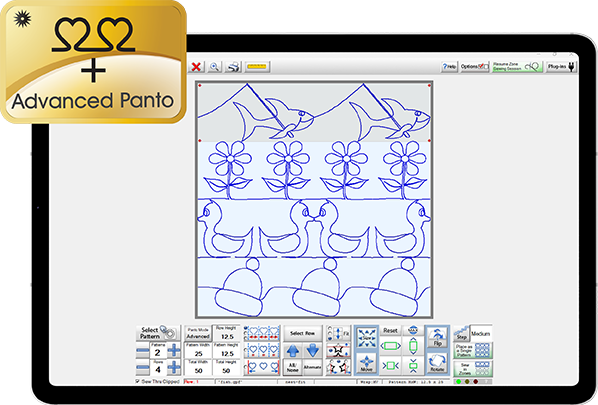Decrease the Patterns count with minus

coord(143,350)
